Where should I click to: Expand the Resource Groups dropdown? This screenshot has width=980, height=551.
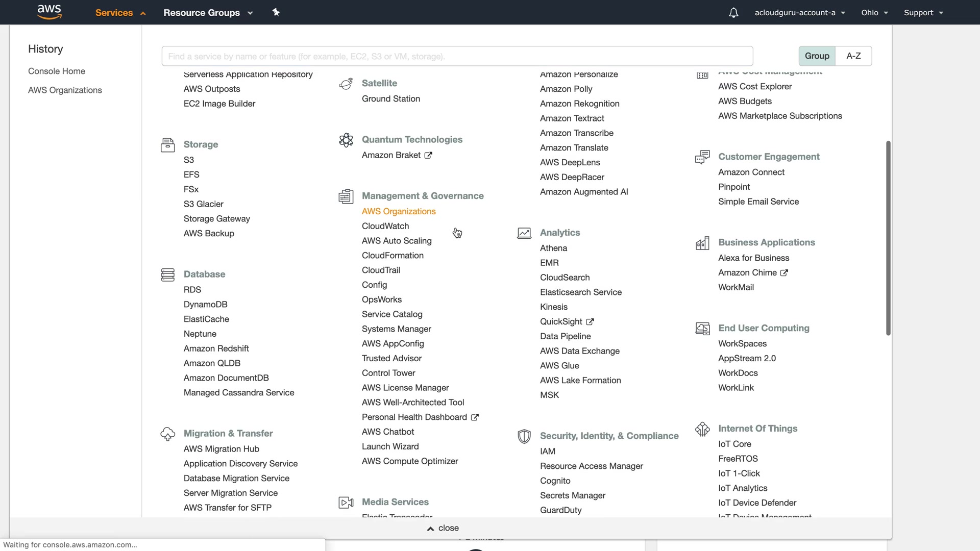tap(208, 13)
